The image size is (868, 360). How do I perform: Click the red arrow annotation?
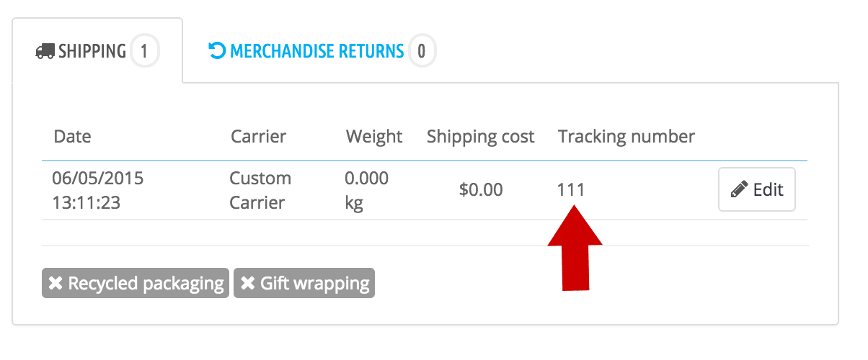(575, 247)
